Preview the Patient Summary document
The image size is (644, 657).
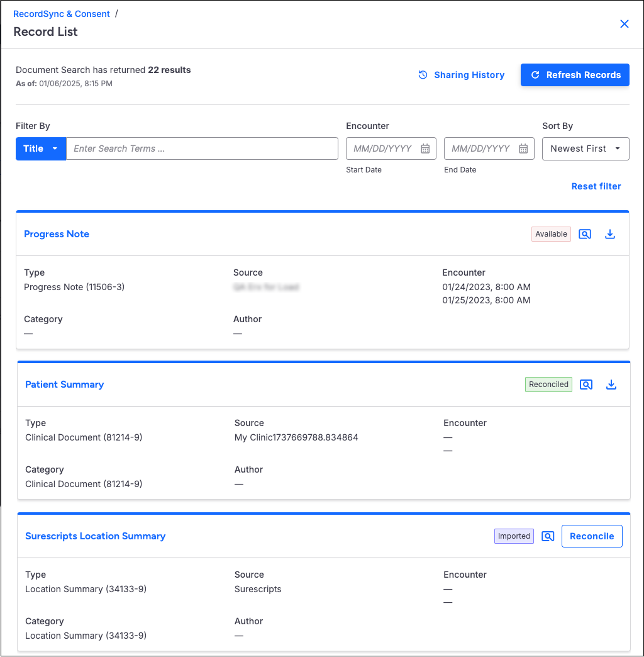pos(586,385)
